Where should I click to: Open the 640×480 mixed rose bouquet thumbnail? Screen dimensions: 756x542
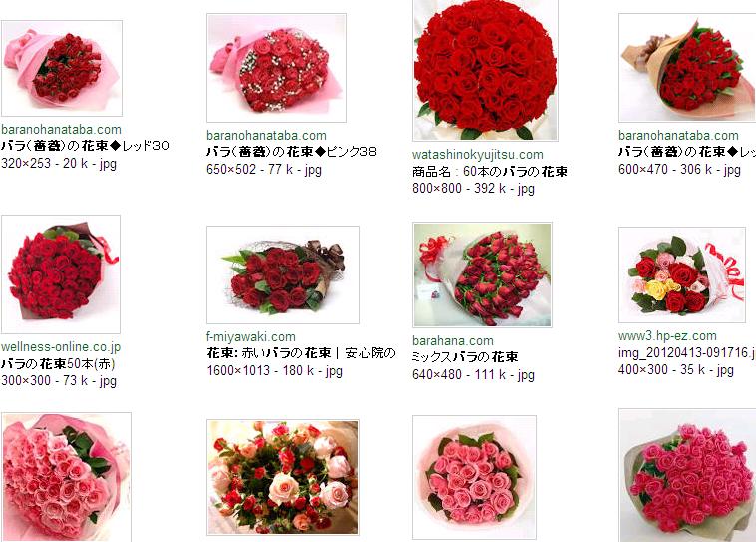click(x=482, y=274)
